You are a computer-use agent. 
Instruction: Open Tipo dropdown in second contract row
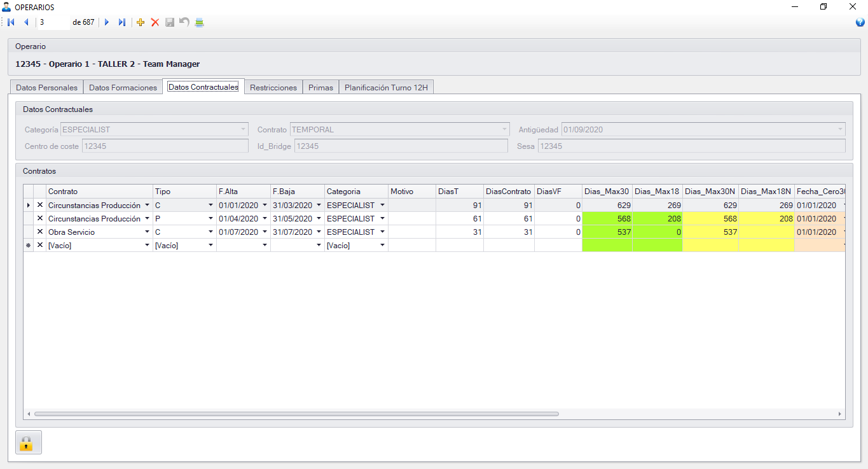pos(210,219)
